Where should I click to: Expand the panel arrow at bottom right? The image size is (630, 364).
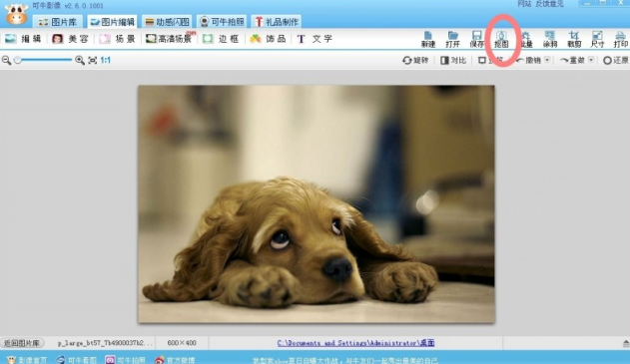click(626, 343)
